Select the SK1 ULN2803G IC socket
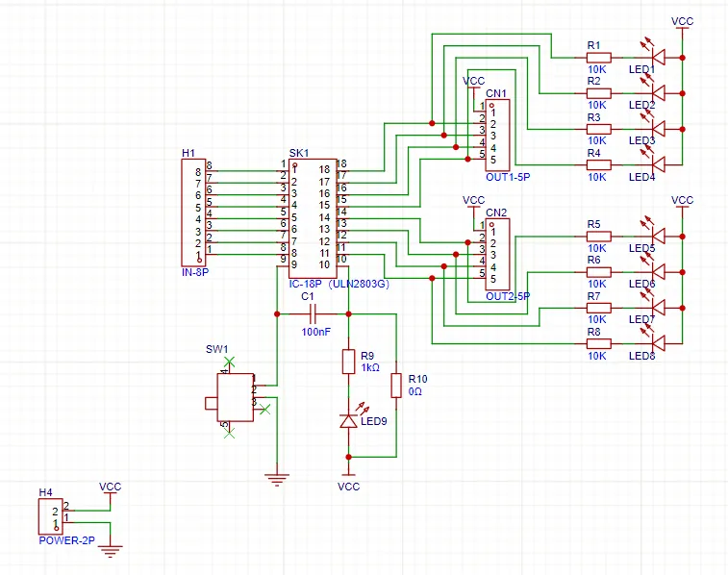The height and width of the screenshot is (575, 728). pyautogui.click(x=313, y=218)
